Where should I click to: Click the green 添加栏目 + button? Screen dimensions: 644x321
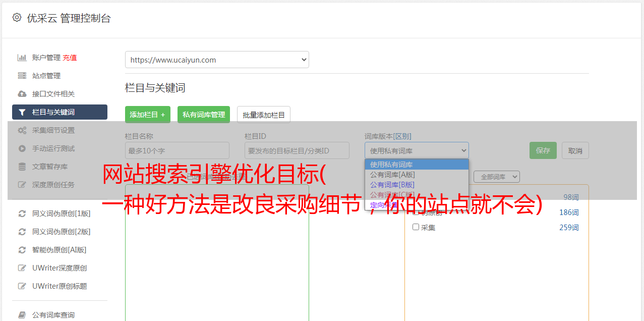pyautogui.click(x=148, y=115)
